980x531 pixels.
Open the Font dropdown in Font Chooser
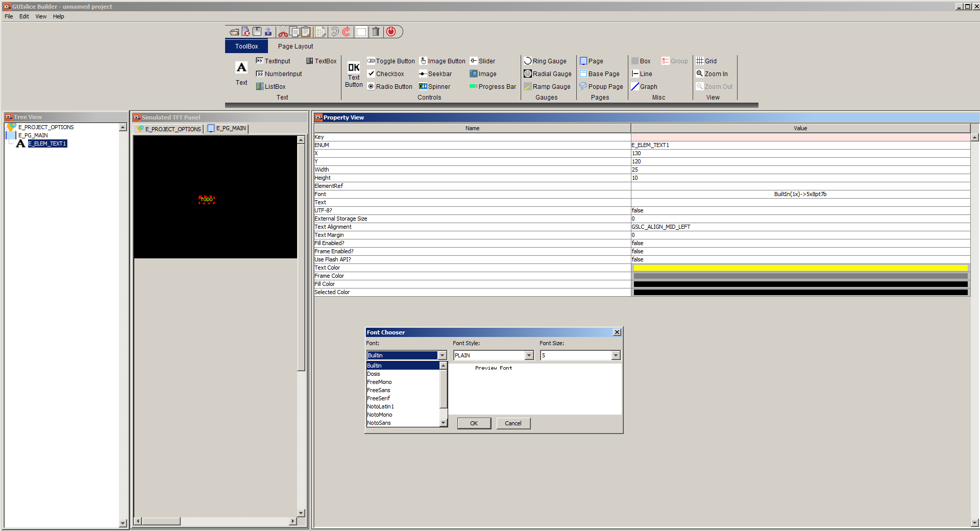tap(443, 355)
